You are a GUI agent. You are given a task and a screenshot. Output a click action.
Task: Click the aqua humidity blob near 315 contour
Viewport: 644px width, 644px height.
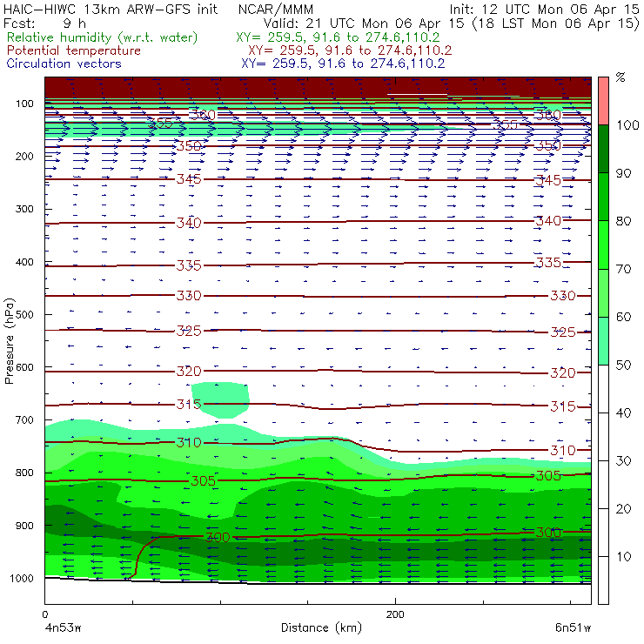pyautogui.click(x=220, y=399)
